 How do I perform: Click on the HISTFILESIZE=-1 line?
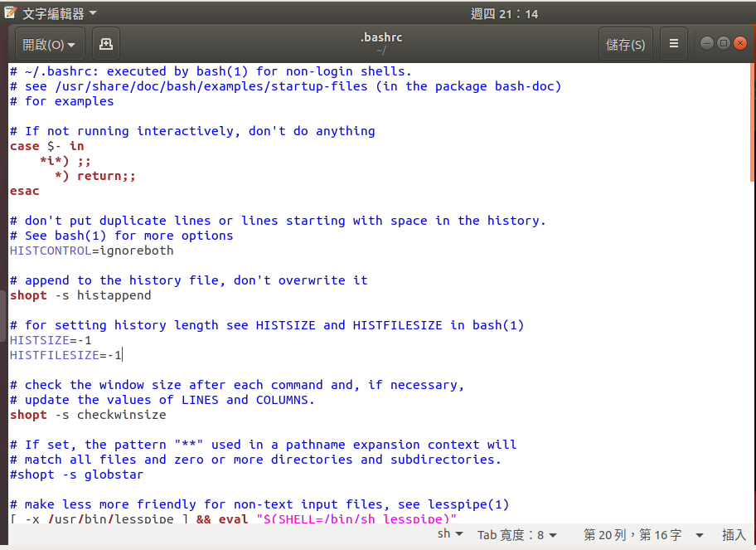[x=65, y=355]
